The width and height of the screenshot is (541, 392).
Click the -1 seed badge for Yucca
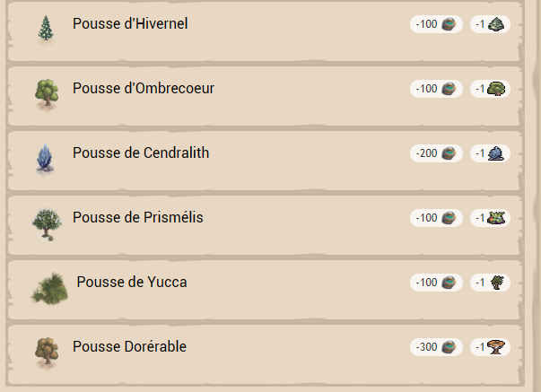pyautogui.click(x=490, y=283)
